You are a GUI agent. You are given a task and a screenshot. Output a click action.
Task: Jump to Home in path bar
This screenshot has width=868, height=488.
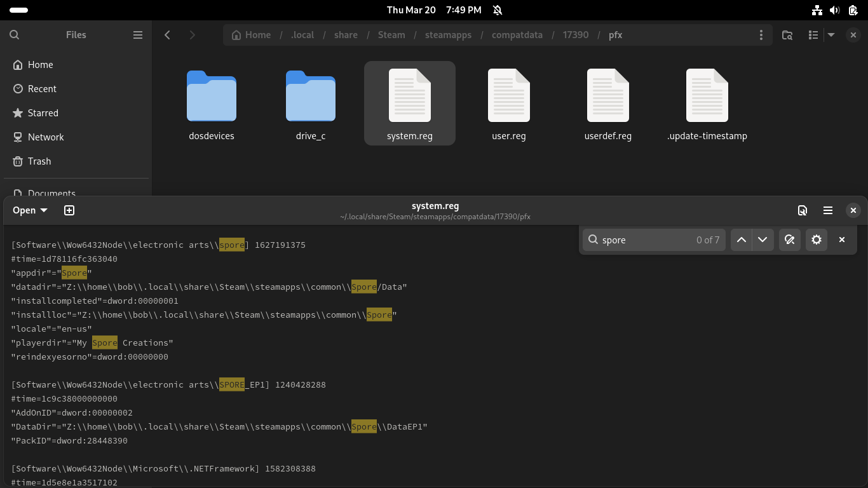pos(252,35)
